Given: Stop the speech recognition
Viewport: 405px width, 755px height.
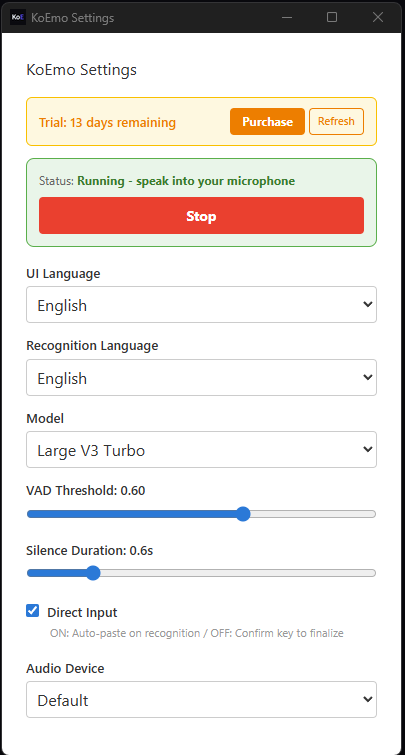Looking at the screenshot, I should tap(201, 216).
